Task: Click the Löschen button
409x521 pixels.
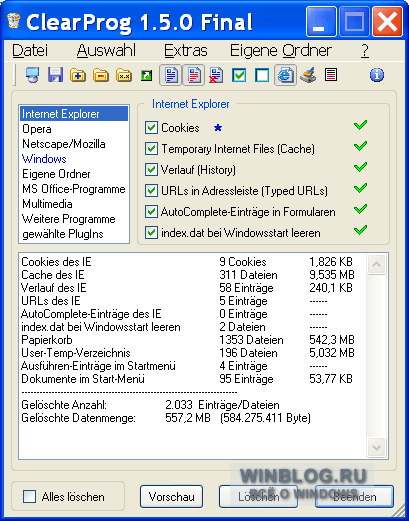Action: (258, 497)
